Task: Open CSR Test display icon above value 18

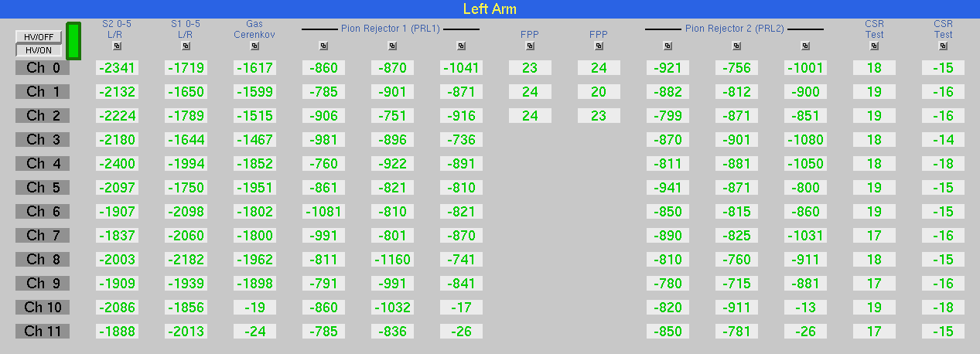Action: coord(874,46)
